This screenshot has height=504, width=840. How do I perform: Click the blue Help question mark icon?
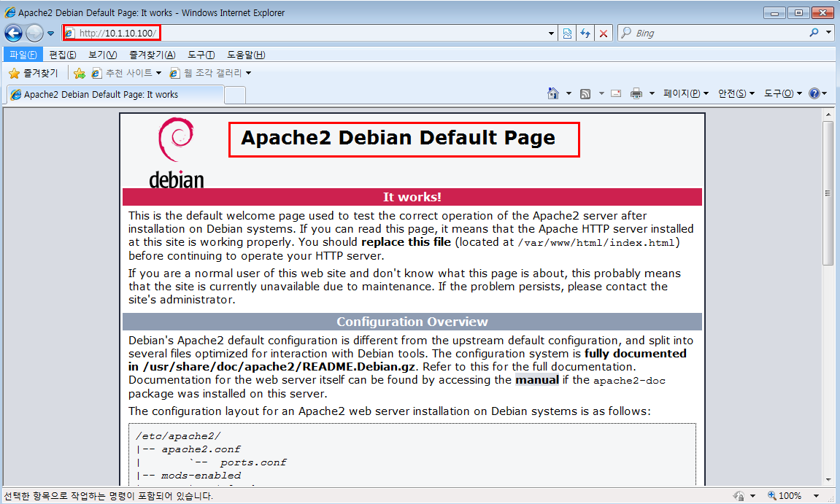(814, 93)
